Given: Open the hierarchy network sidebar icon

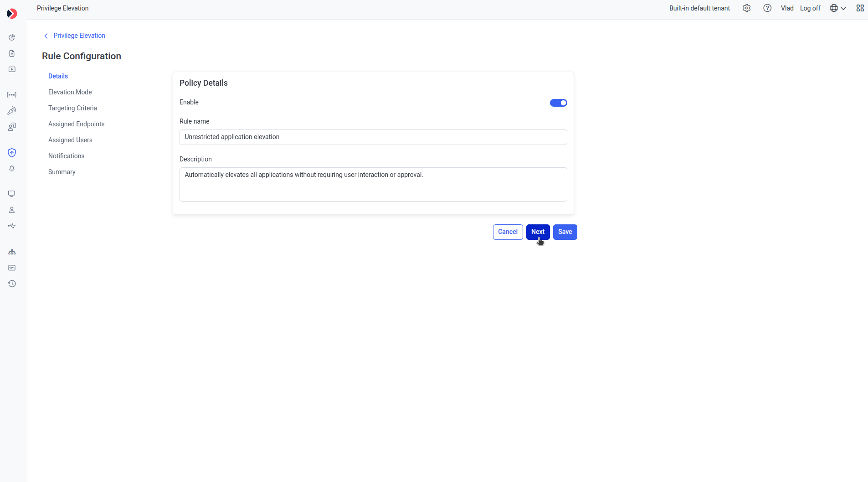Looking at the screenshot, I should pyautogui.click(x=12, y=252).
